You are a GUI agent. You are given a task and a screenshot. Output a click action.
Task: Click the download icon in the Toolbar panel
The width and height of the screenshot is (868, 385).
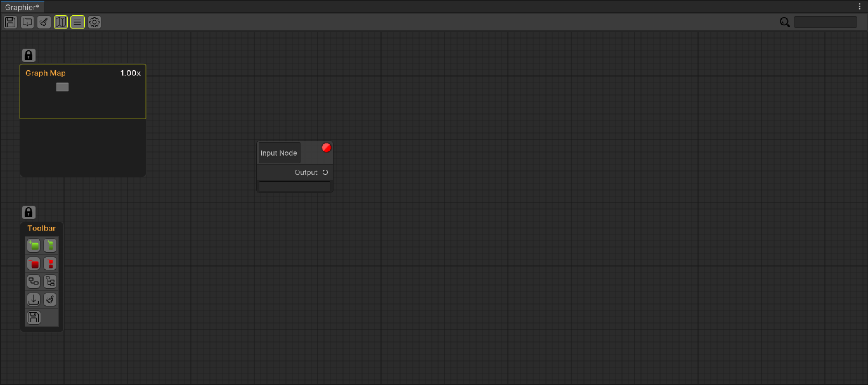click(33, 299)
